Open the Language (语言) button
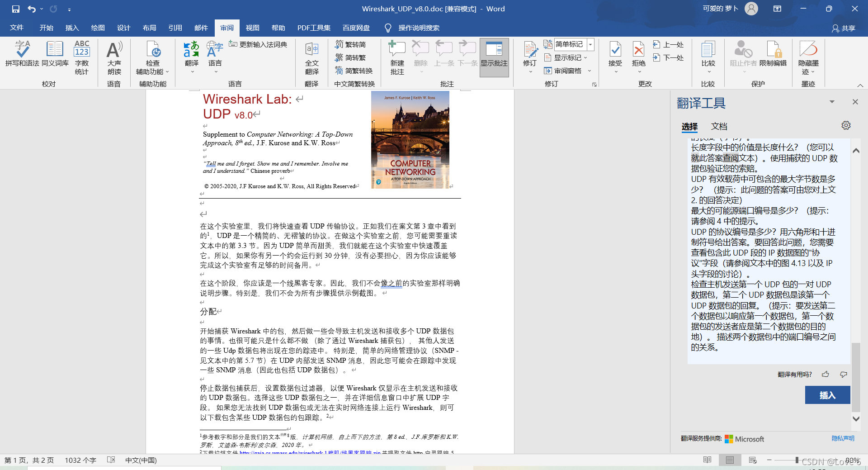 pyautogui.click(x=215, y=57)
